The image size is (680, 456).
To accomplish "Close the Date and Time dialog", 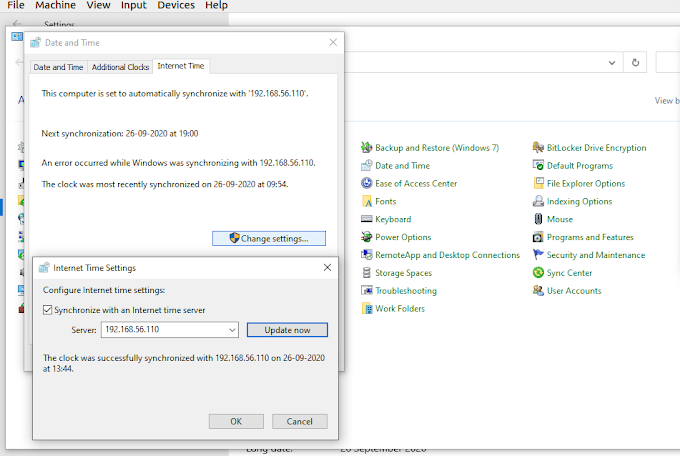I will click(333, 43).
